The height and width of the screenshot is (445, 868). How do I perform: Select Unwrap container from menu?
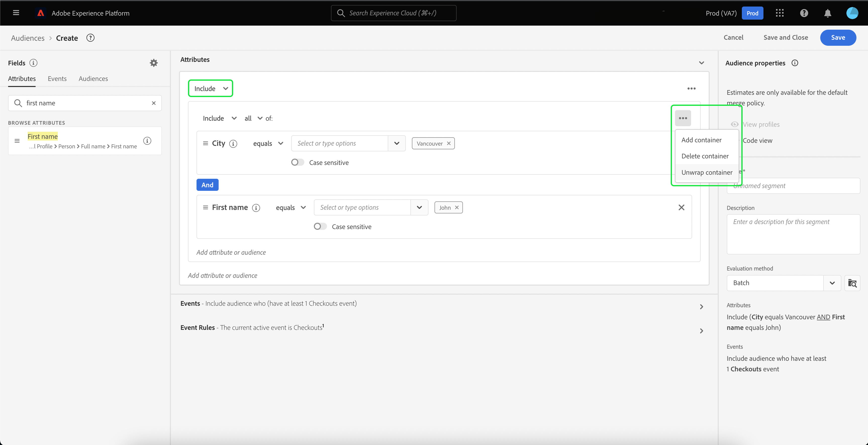click(707, 172)
